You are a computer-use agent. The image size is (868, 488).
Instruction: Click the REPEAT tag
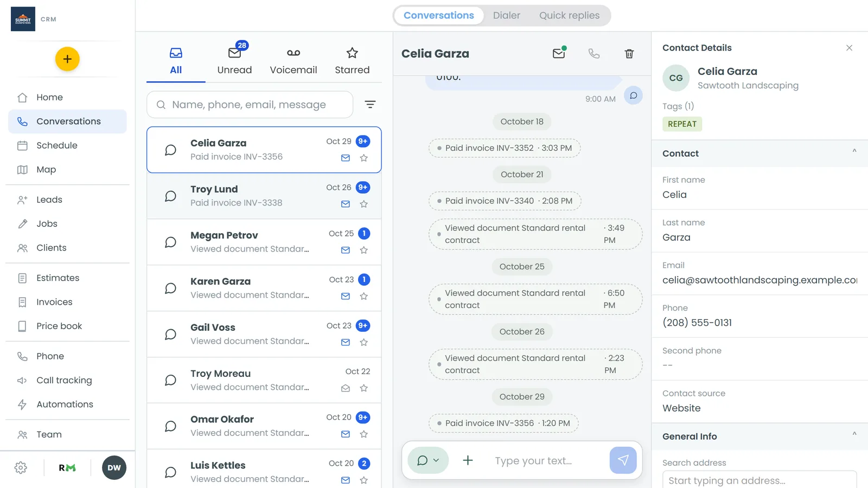click(x=682, y=124)
